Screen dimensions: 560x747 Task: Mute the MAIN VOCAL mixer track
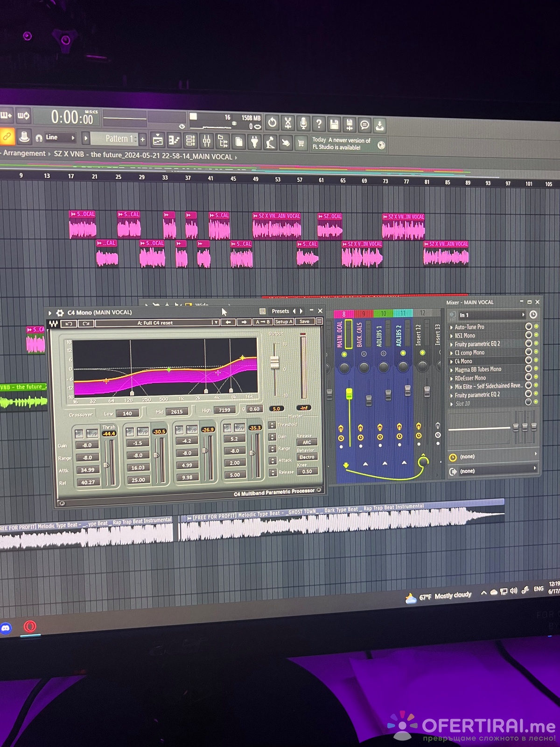pos(344,355)
